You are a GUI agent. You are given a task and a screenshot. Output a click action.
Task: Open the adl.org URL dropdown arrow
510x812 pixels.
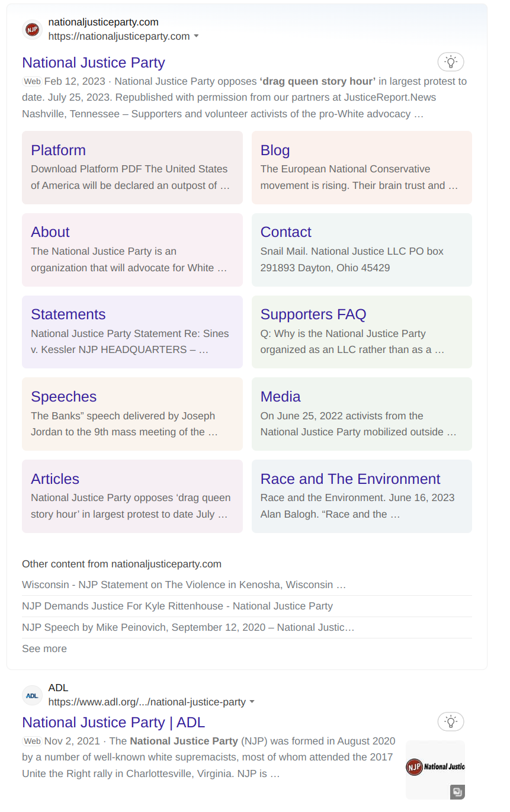pyautogui.click(x=252, y=702)
